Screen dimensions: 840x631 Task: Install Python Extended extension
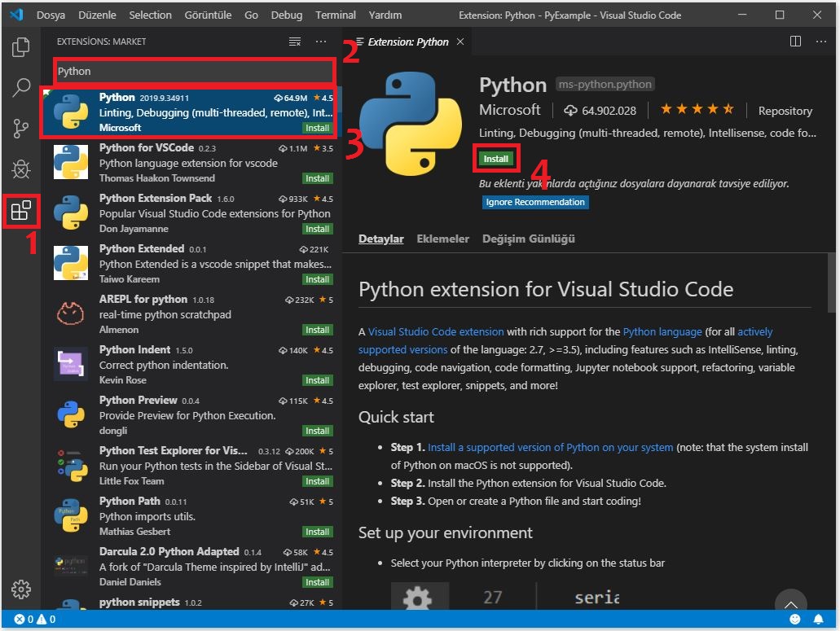click(x=317, y=279)
